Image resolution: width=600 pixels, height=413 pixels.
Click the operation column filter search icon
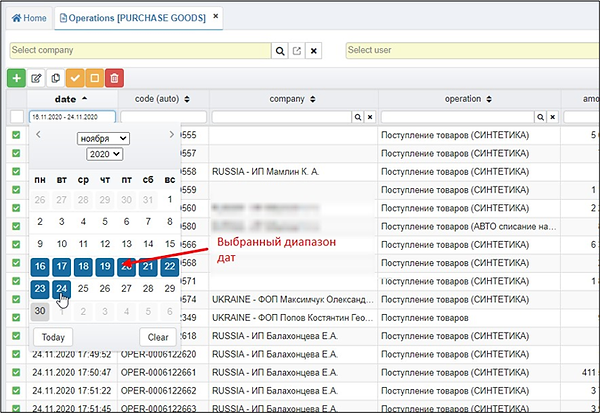point(540,117)
